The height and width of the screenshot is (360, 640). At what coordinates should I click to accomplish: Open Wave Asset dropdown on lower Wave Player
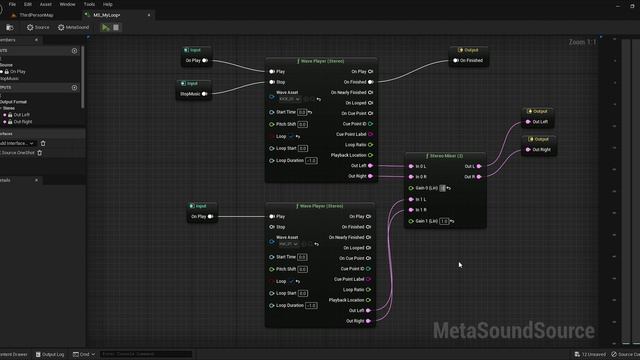tap(288, 244)
